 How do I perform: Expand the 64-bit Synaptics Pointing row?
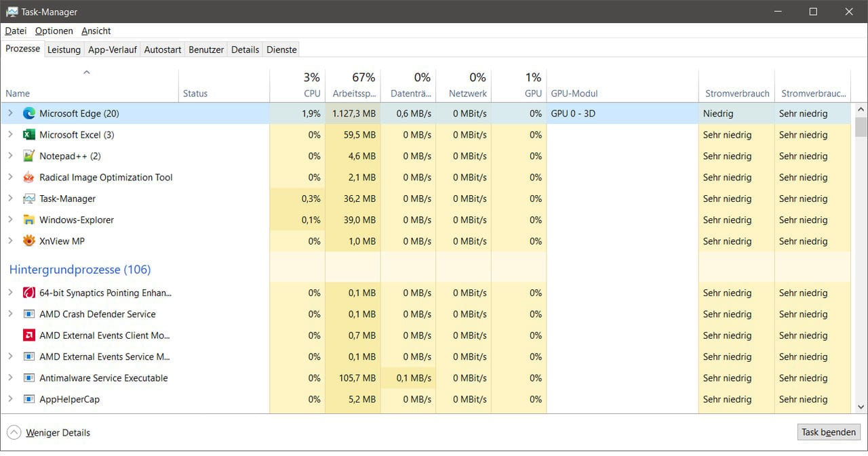click(10, 293)
